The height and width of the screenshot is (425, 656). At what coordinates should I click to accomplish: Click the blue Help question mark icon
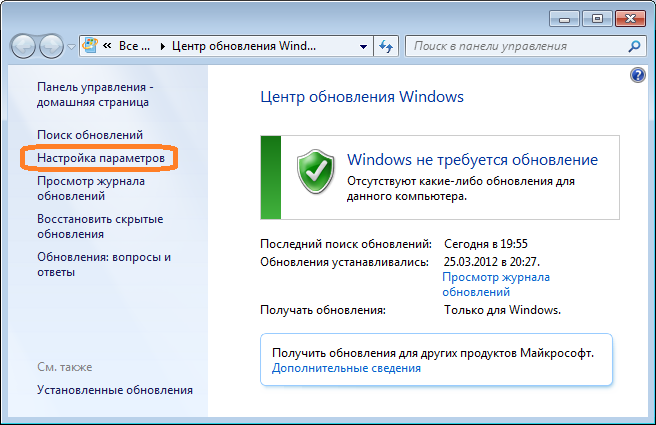638,75
